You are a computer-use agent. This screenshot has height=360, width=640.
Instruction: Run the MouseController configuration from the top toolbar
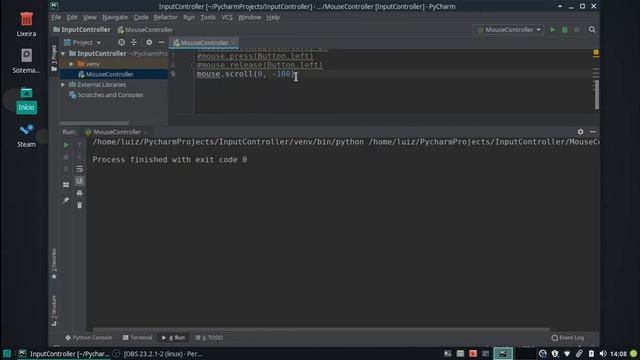pyautogui.click(x=553, y=29)
